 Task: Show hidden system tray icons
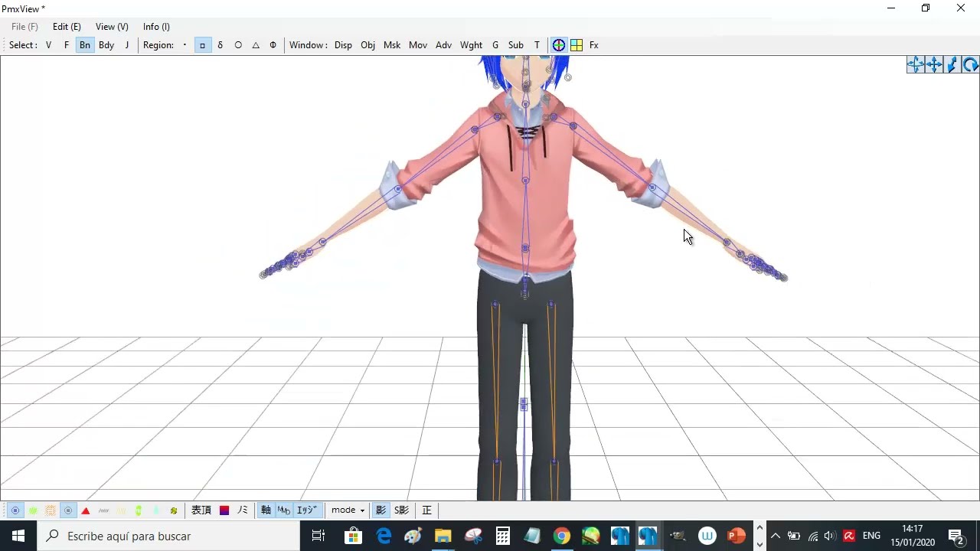coord(776,536)
